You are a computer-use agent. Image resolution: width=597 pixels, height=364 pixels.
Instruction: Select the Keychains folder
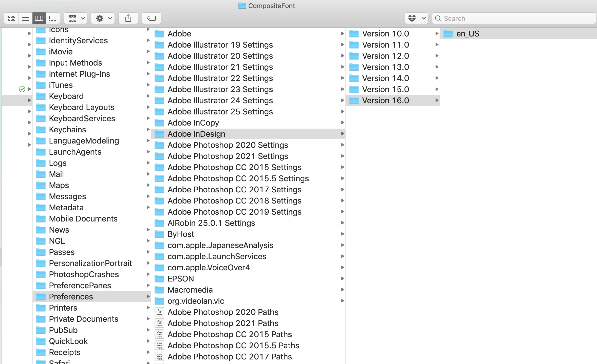coord(67,130)
